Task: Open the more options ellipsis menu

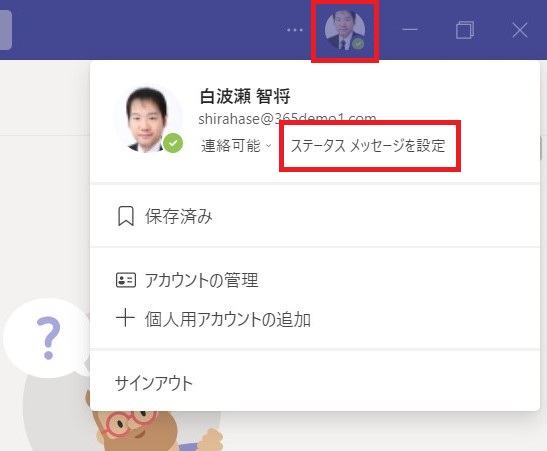Action: pyautogui.click(x=295, y=30)
